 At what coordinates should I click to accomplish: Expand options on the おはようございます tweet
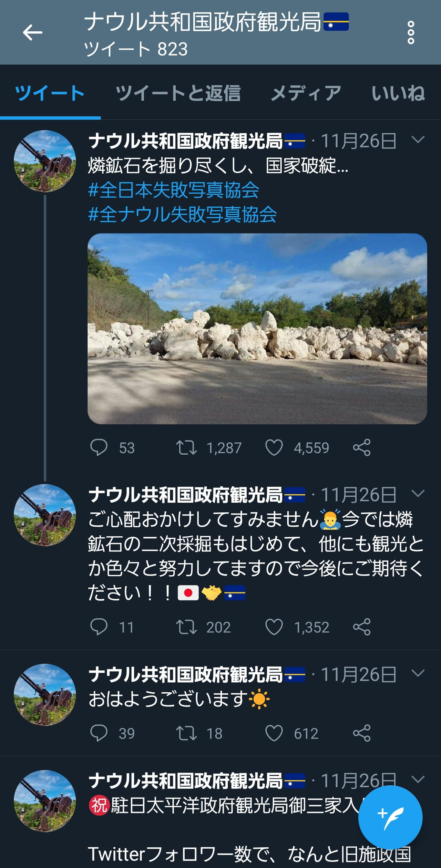[x=417, y=672]
